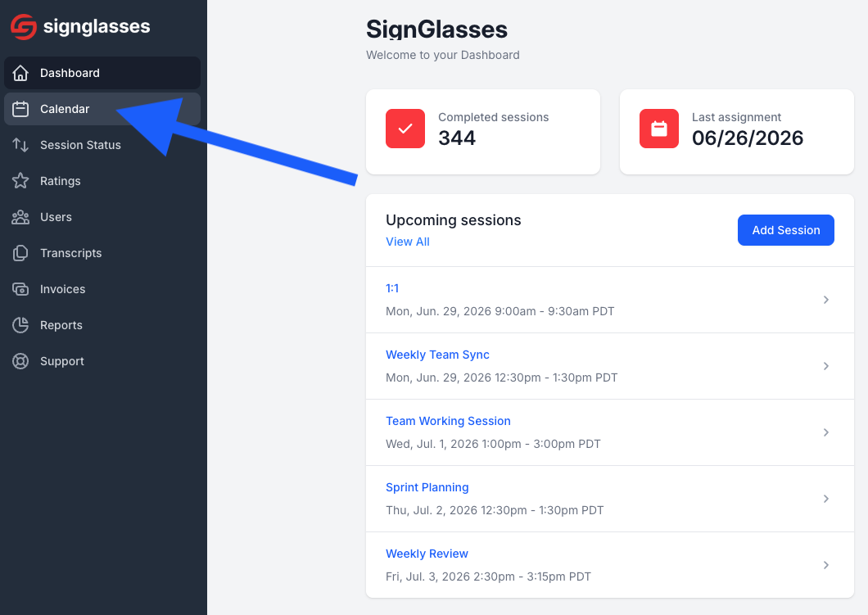
Task: Open the Support lifebuoy icon
Action: [x=20, y=361]
